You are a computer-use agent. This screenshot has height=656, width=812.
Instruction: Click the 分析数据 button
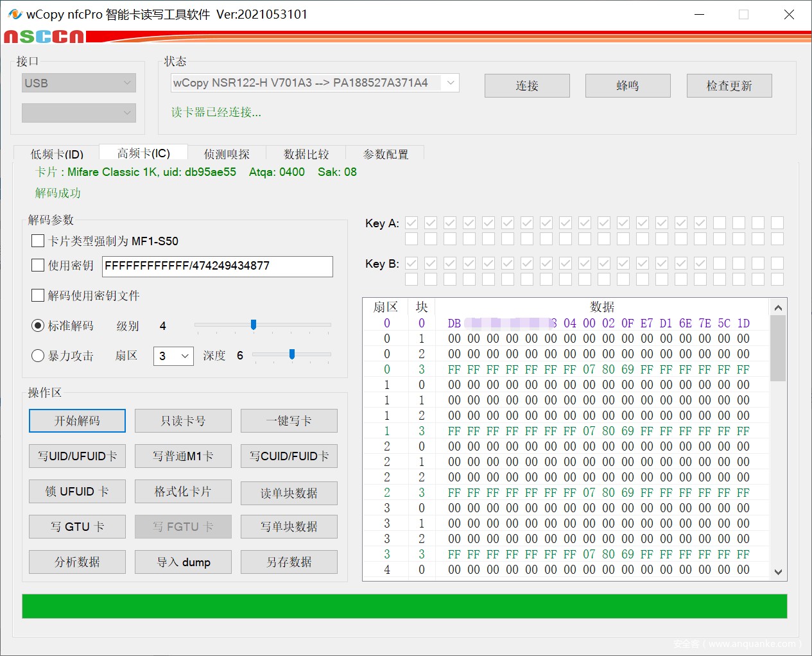click(x=77, y=562)
